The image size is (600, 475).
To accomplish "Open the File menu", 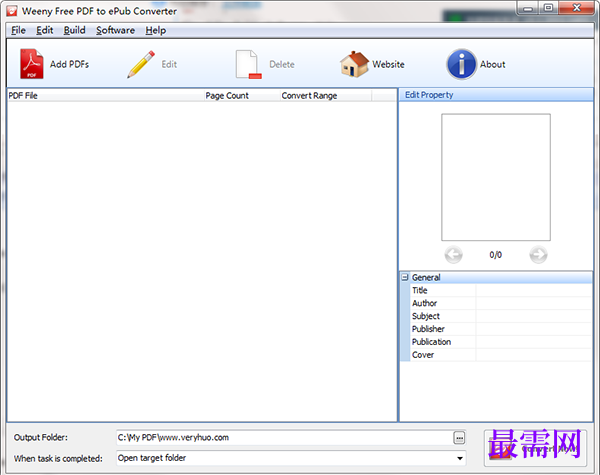I will pos(18,30).
